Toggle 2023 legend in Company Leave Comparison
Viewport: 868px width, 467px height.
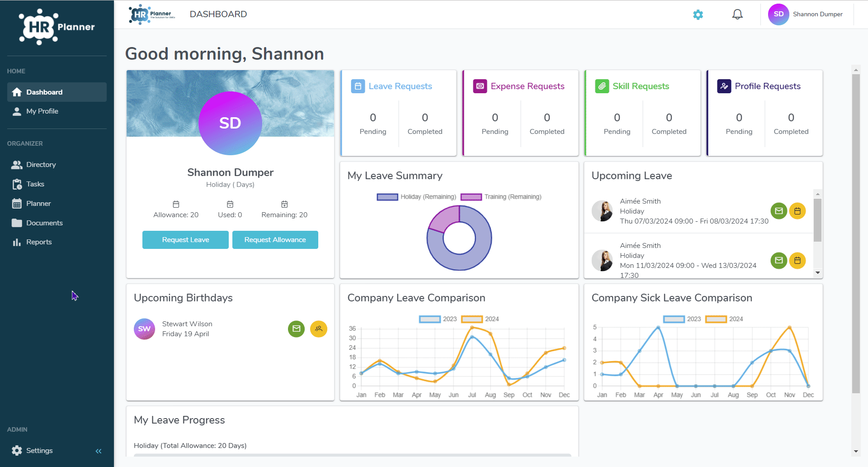click(438, 319)
